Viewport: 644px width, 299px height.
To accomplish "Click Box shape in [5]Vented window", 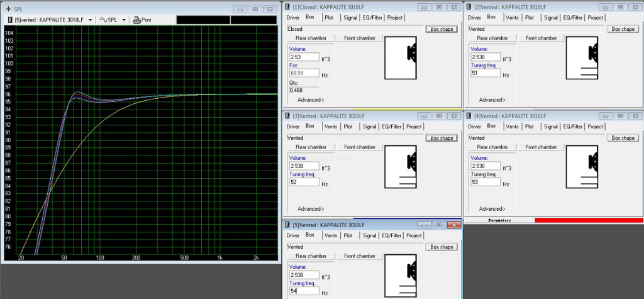I will (441, 247).
